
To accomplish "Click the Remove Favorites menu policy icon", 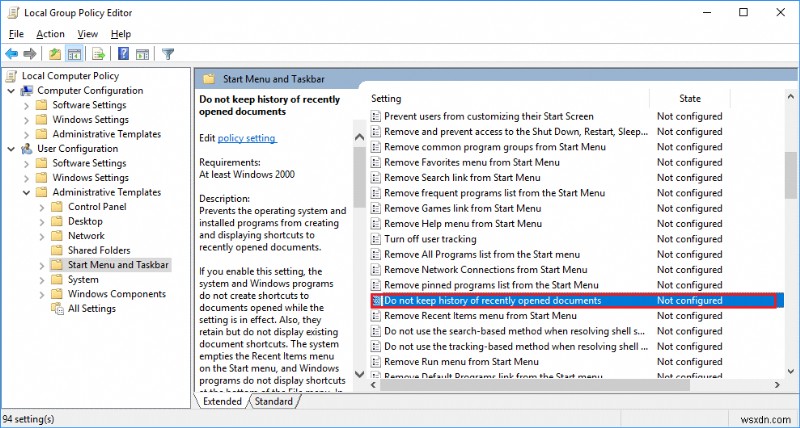I will tap(376, 163).
